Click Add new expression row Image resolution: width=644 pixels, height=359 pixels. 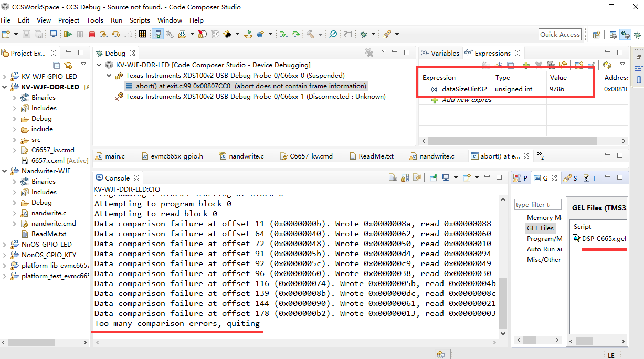(462, 100)
